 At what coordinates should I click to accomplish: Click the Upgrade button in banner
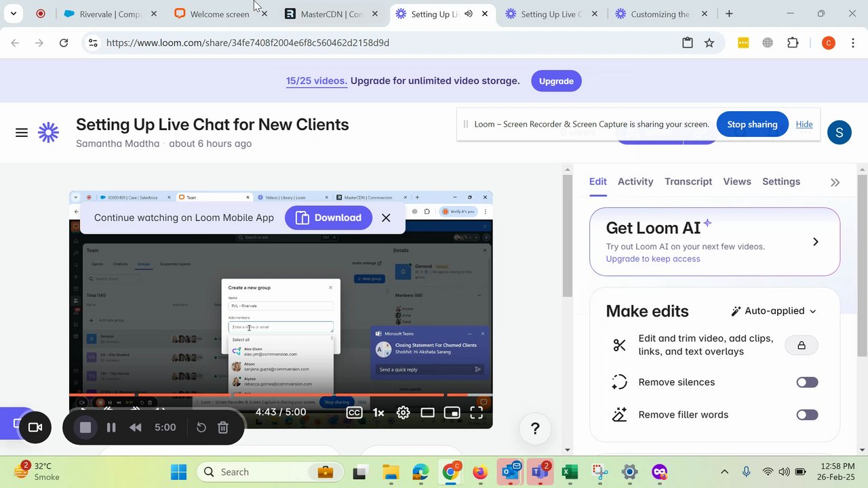coord(556,81)
